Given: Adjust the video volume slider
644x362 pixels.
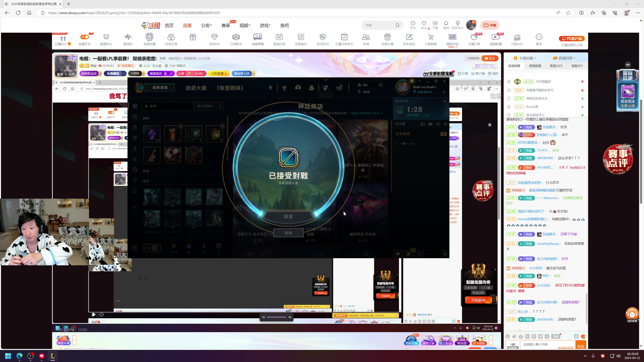Looking at the screenshot, I should pos(276,317).
